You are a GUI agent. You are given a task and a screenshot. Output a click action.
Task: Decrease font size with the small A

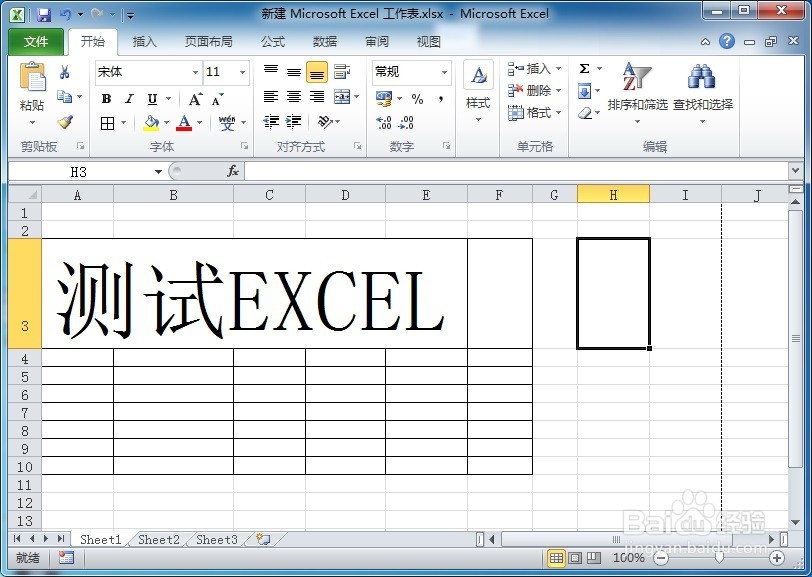[x=218, y=98]
